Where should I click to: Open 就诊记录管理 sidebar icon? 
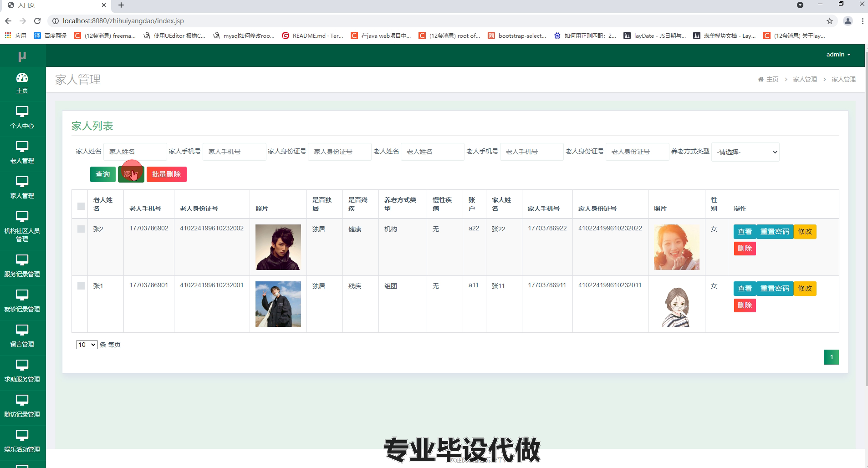22,295
